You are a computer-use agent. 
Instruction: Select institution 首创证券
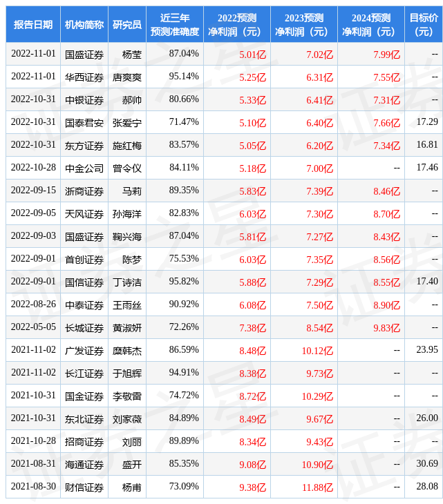(x=84, y=260)
